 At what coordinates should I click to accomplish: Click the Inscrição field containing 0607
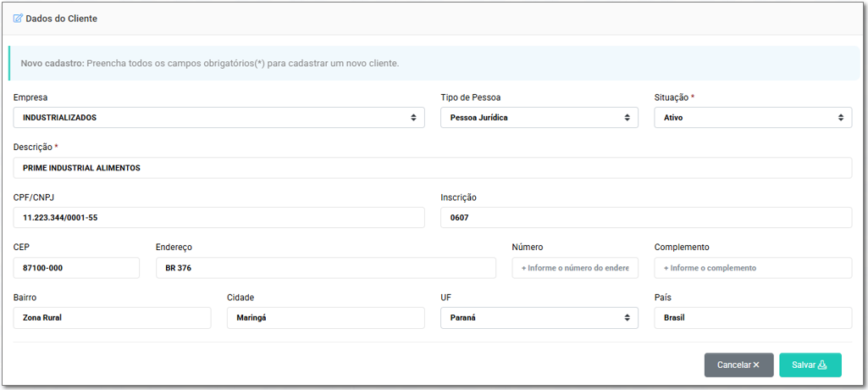click(645, 218)
